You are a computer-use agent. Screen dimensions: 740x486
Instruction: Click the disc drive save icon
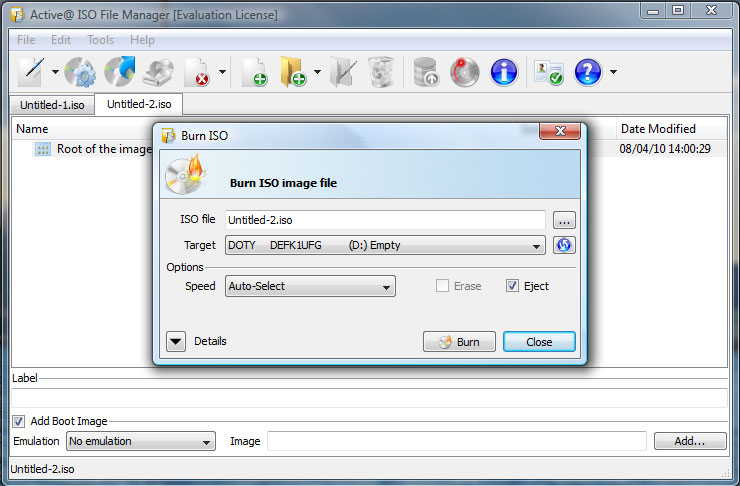point(159,72)
